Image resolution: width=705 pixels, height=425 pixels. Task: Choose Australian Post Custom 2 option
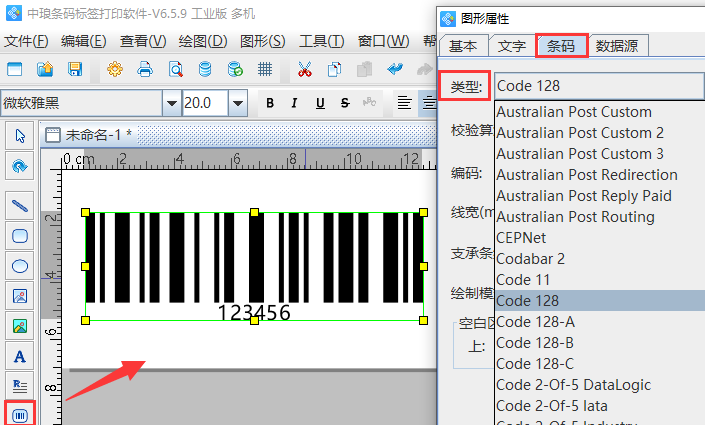(x=600, y=133)
